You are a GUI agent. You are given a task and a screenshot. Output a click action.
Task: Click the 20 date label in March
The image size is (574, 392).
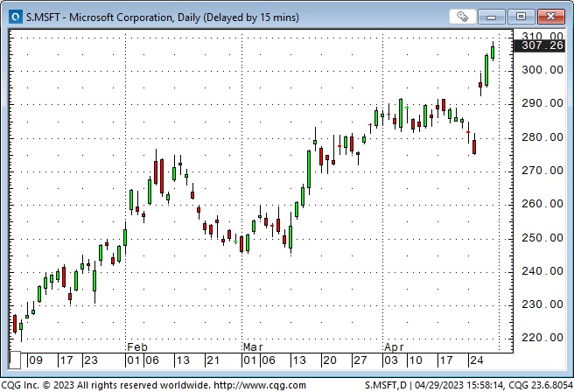coord(330,360)
